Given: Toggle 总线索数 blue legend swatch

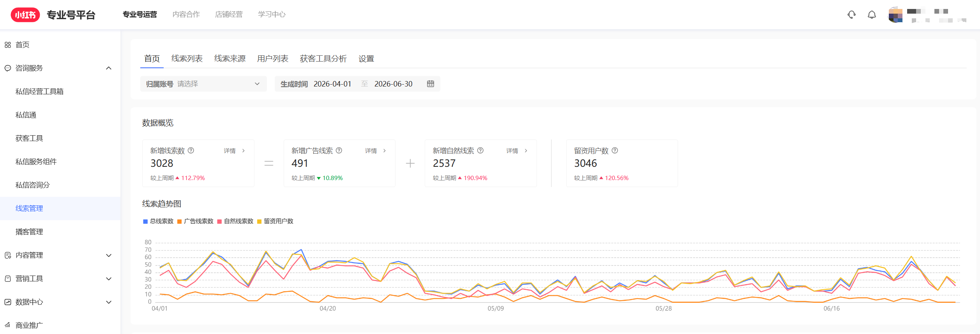Looking at the screenshot, I should point(145,221).
